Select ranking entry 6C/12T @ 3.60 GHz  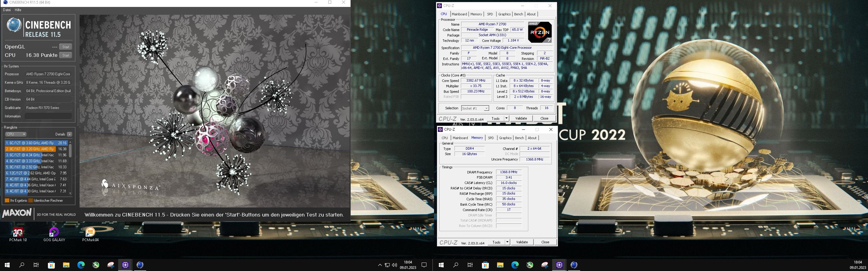(36, 143)
